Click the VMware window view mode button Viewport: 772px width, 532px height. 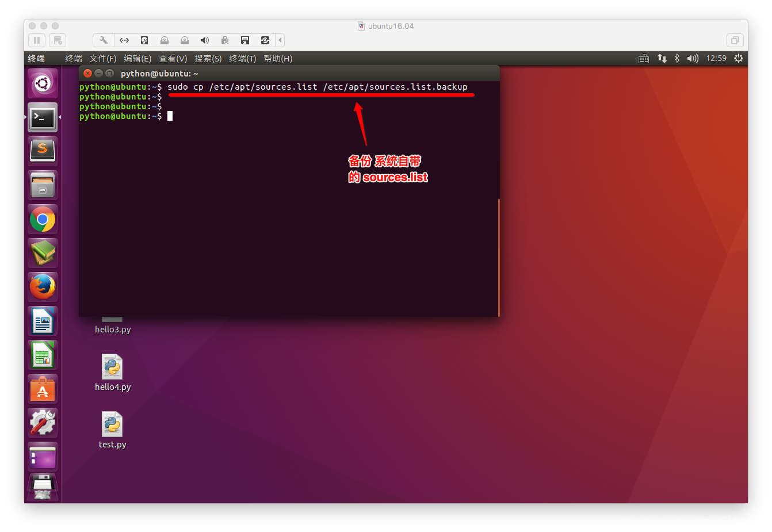click(x=735, y=40)
